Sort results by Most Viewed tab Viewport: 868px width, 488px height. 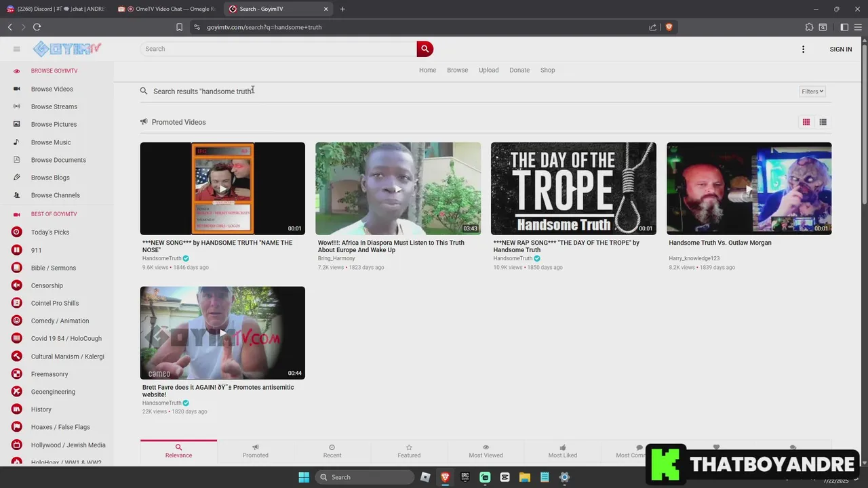coord(486,451)
